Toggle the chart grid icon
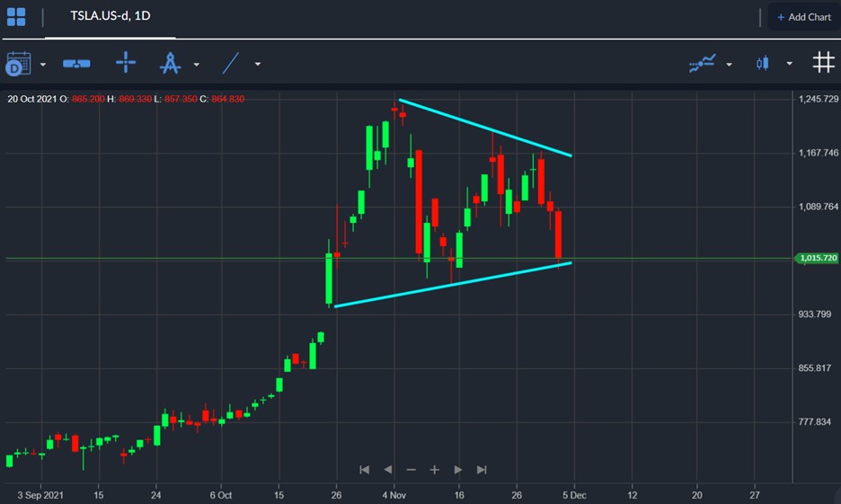This screenshot has width=841, height=504. 823,62
